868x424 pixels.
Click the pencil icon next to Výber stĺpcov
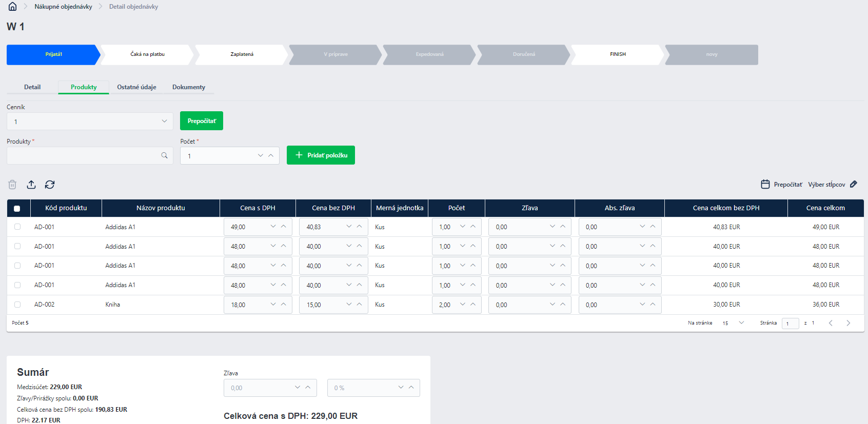(x=854, y=184)
